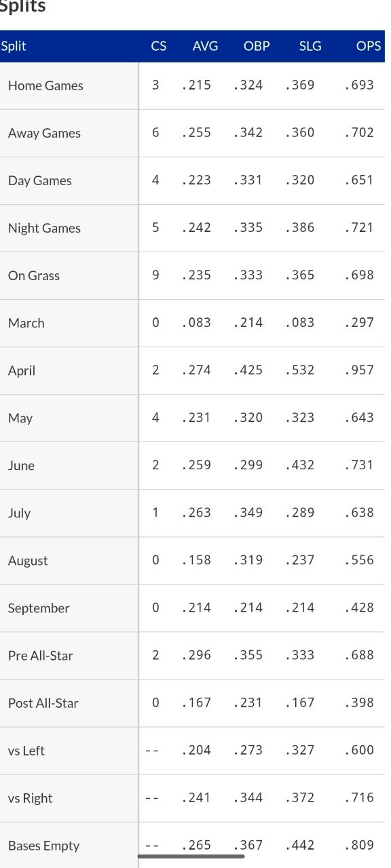Viewport: 391px width, 868px height.
Task: Sort by the SLG column header
Action: coord(310,47)
